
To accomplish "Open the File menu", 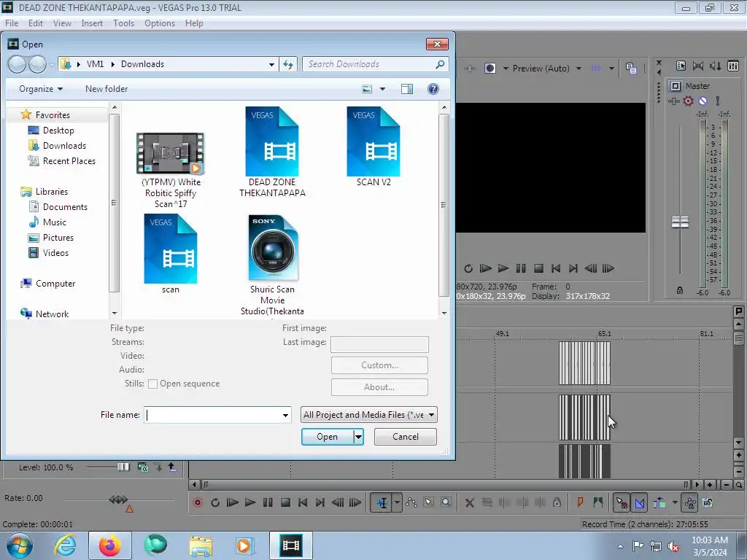I will pos(12,23).
